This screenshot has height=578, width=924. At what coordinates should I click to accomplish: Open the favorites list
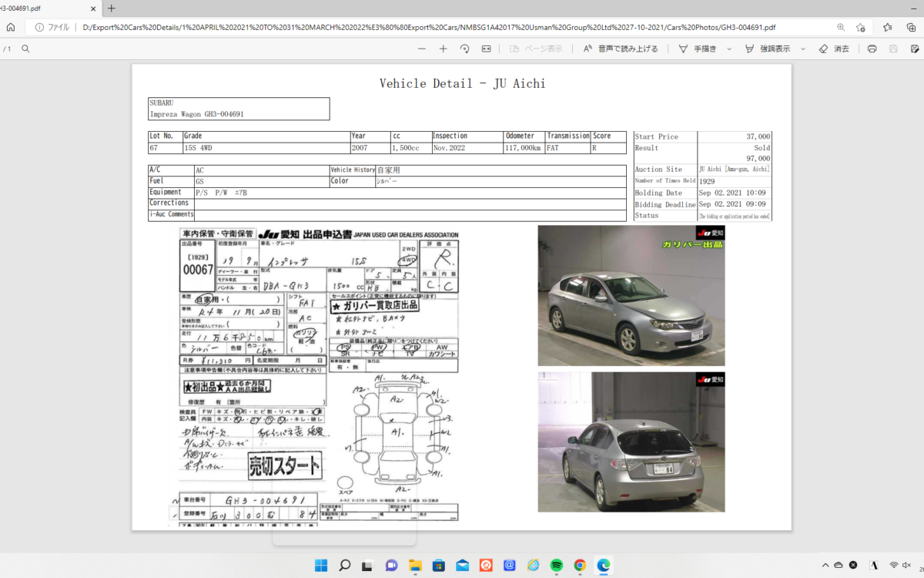click(x=888, y=27)
